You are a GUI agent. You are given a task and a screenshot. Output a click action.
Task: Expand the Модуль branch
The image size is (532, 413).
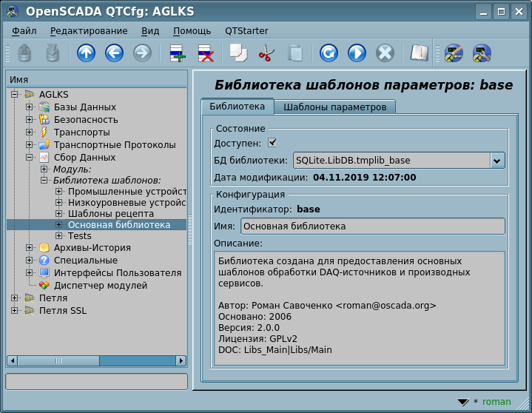(x=44, y=169)
